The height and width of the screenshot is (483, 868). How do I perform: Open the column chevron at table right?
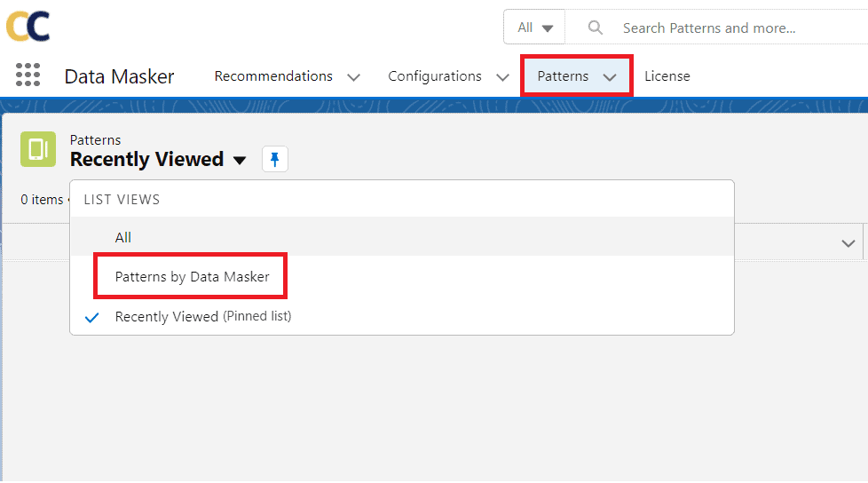click(848, 243)
